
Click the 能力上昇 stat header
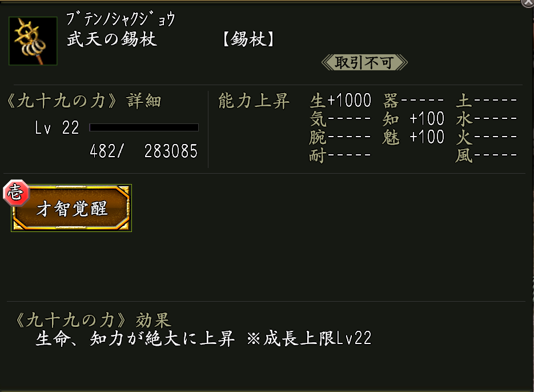point(254,102)
